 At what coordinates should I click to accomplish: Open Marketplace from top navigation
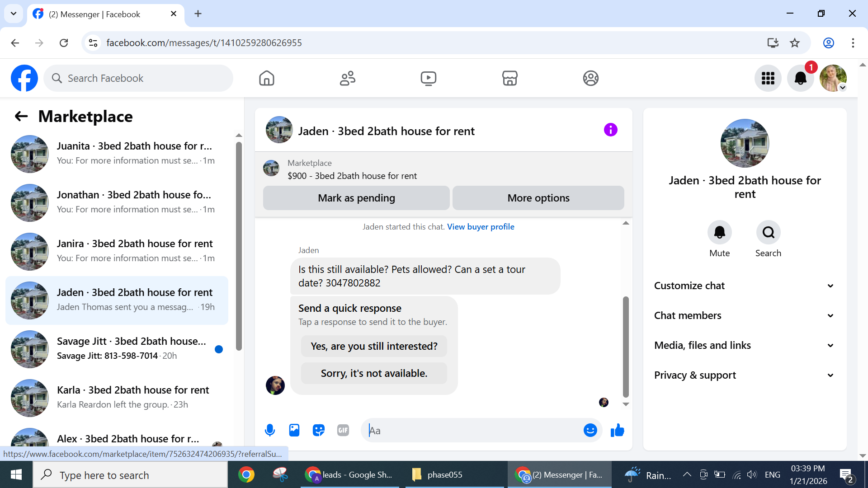[x=509, y=78]
